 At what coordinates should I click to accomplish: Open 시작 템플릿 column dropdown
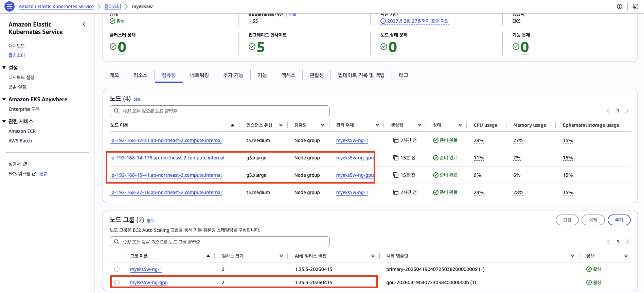click(573, 256)
